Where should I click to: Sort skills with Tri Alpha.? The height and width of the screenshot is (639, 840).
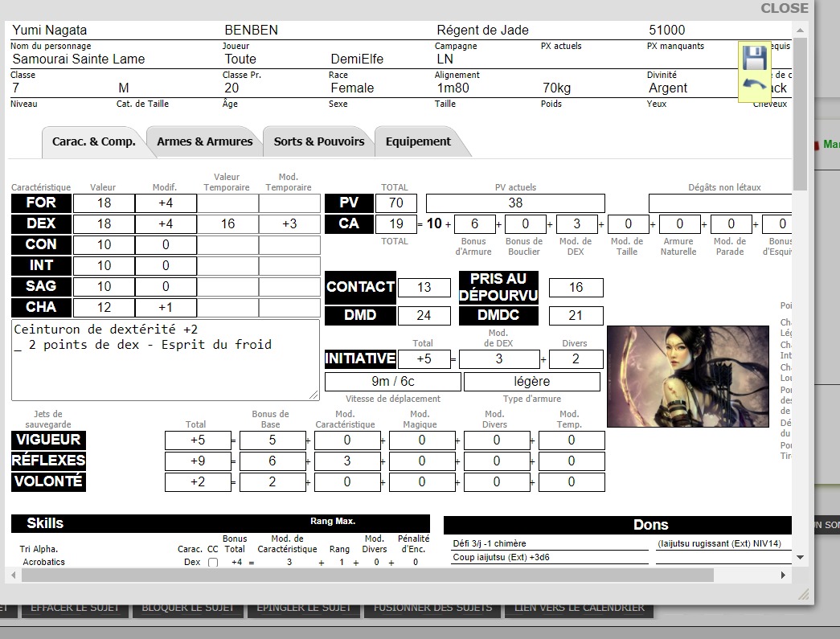point(39,549)
